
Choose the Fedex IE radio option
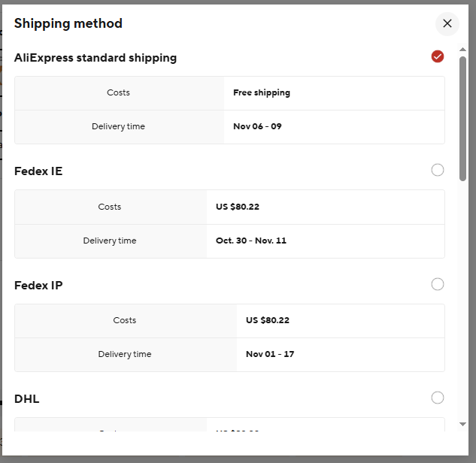point(438,170)
